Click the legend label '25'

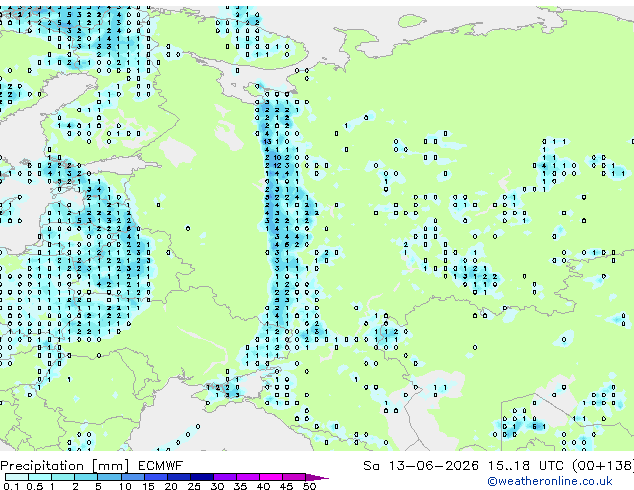194,486
